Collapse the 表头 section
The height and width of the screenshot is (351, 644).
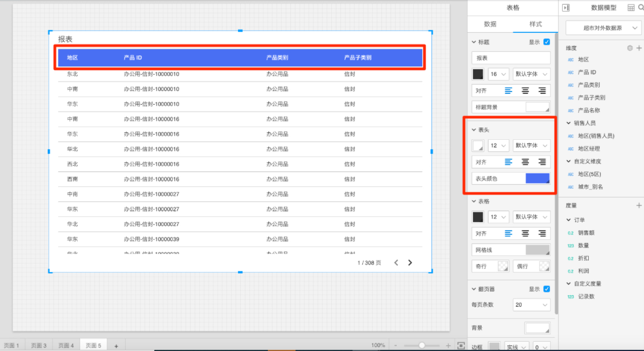(474, 130)
